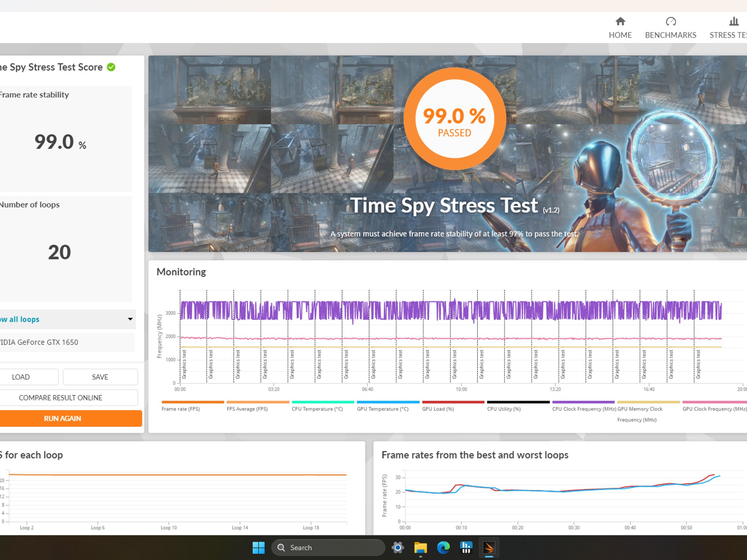Image resolution: width=747 pixels, height=560 pixels.
Task: Toggle the GPU Load (%) legend item
Action: pos(453,406)
